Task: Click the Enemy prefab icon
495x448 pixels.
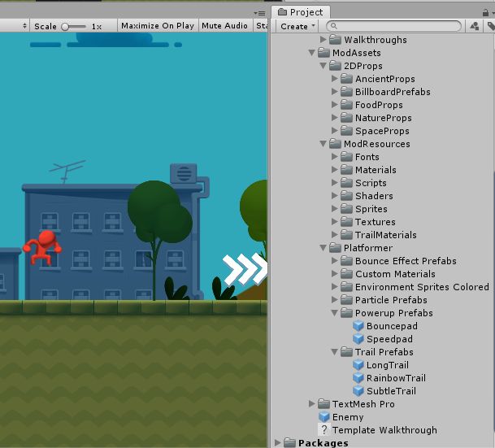Action: click(x=324, y=417)
